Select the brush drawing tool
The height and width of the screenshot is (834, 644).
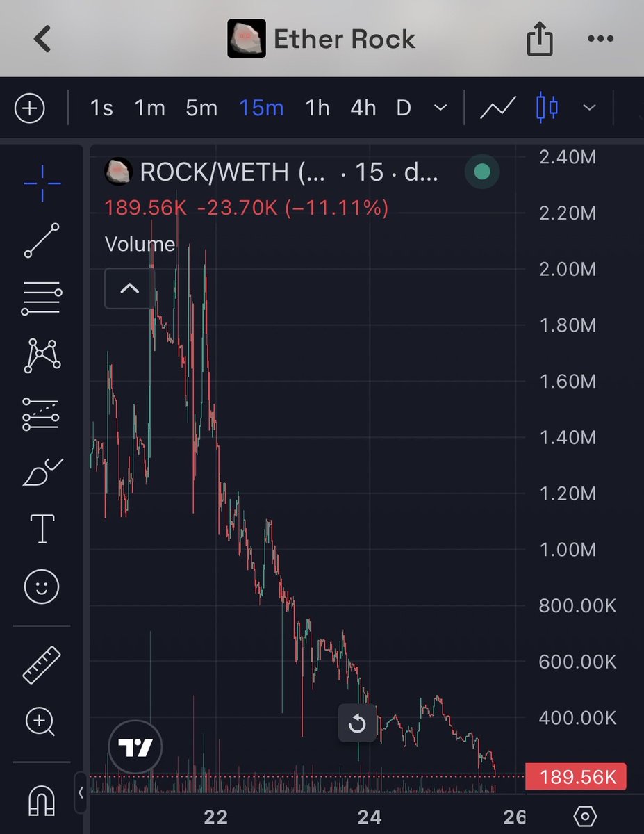(42, 473)
